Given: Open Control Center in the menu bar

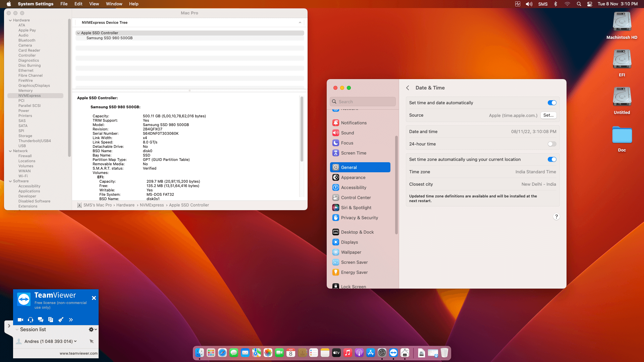Looking at the screenshot, I should point(590,4).
